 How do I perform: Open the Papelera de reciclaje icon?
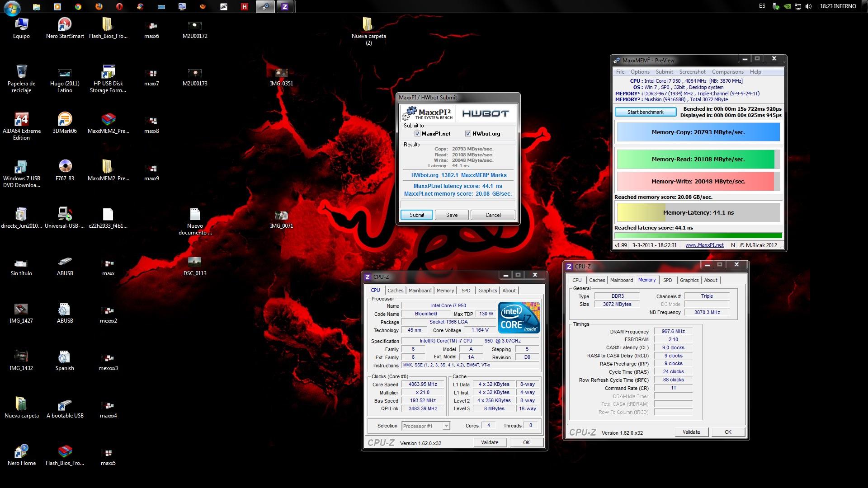coord(21,79)
